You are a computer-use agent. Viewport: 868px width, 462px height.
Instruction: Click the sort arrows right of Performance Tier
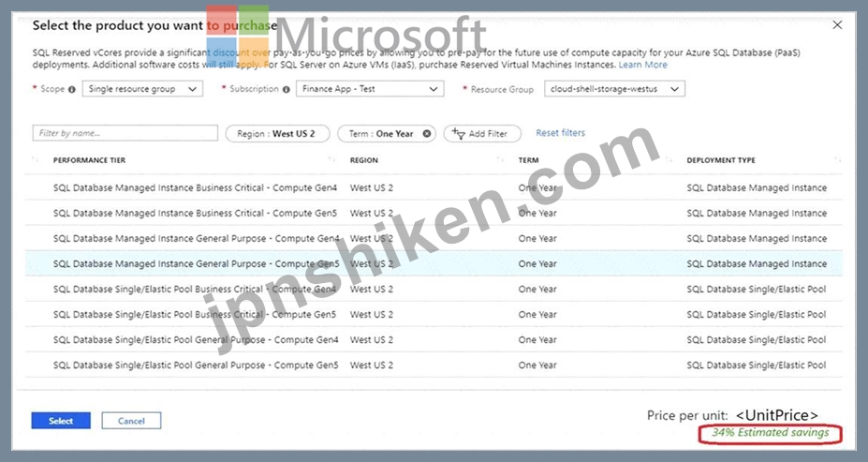click(332, 159)
